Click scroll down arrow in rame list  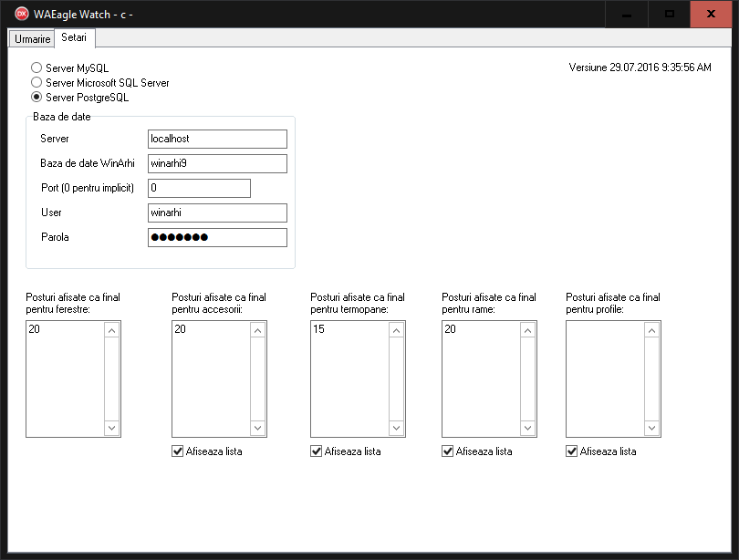(528, 428)
